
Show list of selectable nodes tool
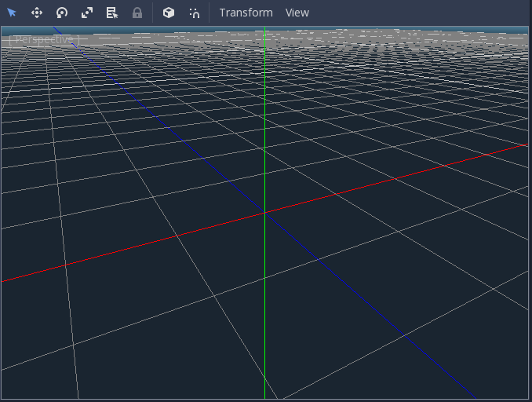112,13
